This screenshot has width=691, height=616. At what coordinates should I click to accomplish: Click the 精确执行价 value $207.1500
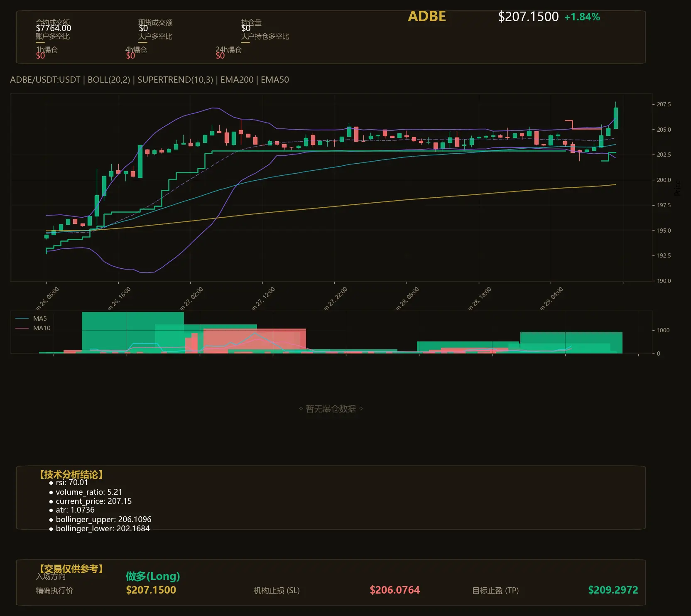(x=151, y=590)
